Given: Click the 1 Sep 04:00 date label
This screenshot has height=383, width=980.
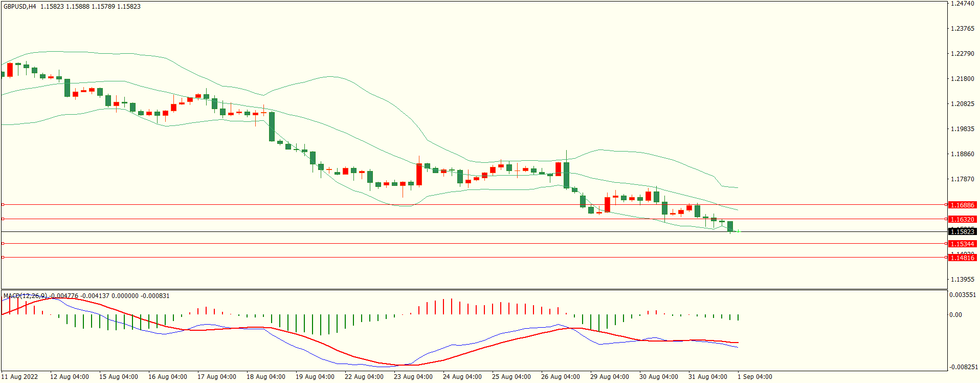Looking at the screenshot, I should [x=754, y=377].
